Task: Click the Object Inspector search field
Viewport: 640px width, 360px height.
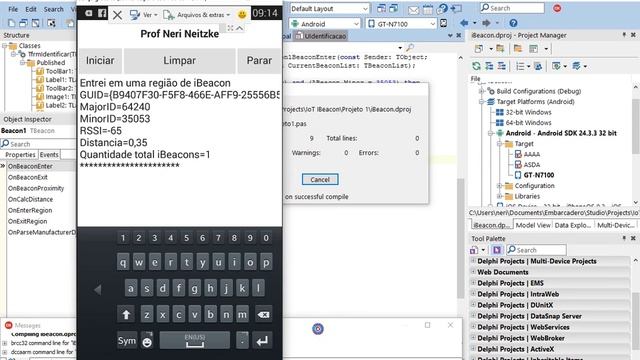Action: [38, 144]
